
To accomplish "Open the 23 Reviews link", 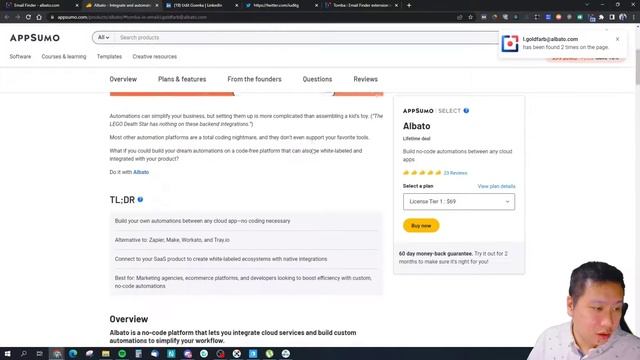I will 455,173.
